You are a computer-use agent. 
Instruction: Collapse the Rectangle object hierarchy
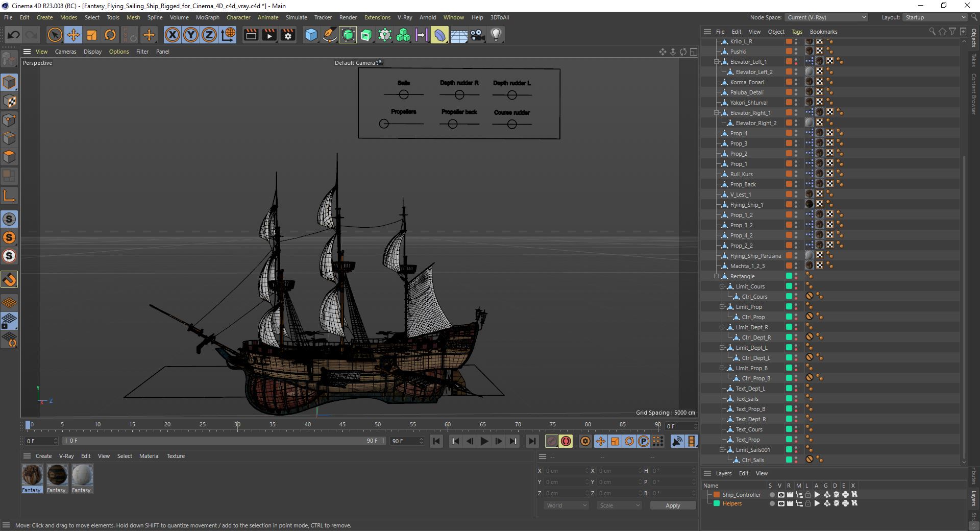click(717, 276)
